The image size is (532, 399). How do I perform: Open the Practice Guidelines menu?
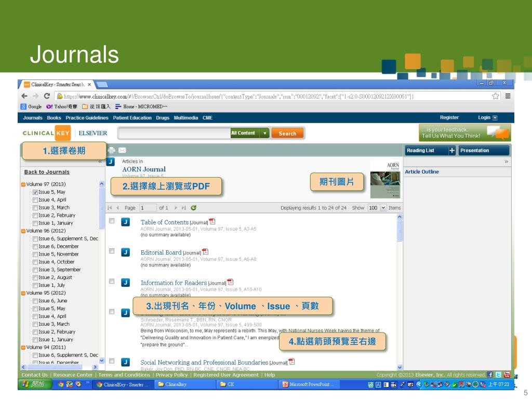pyautogui.click(x=87, y=118)
